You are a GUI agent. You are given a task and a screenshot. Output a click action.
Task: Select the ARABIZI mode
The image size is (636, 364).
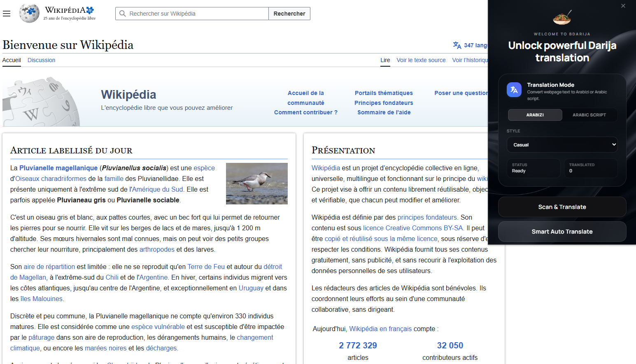pyautogui.click(x=535, y=115)
